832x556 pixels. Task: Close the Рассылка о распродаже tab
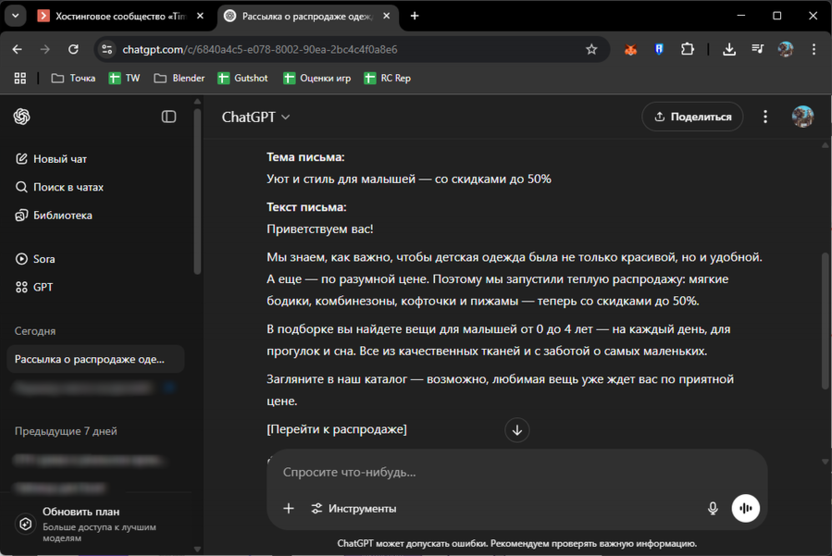(386, 16)
